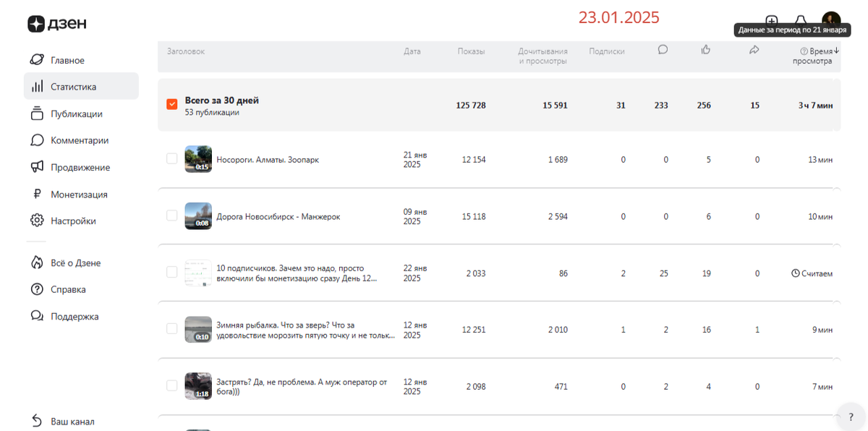This screenshot has height=431, width=868.
Task: Open Носороги. Алматы. Зоопарк publication title
Action: (x=268, y=159)
